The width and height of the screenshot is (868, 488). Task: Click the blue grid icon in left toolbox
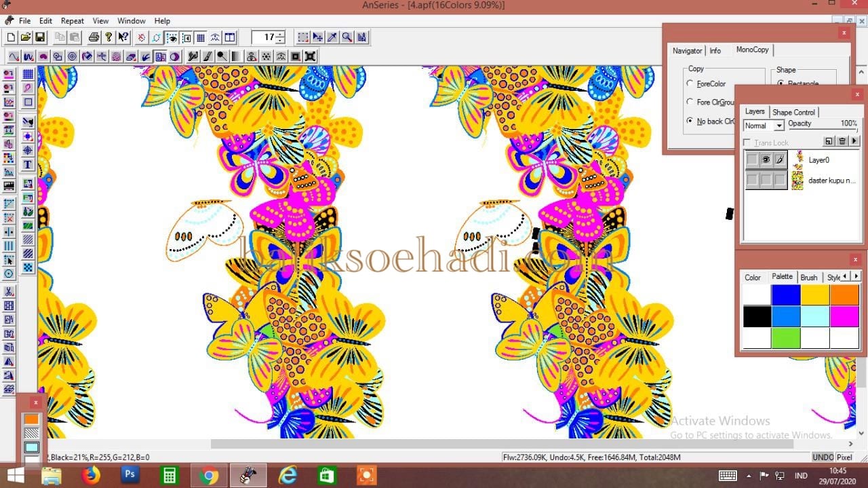click(28, 74)
